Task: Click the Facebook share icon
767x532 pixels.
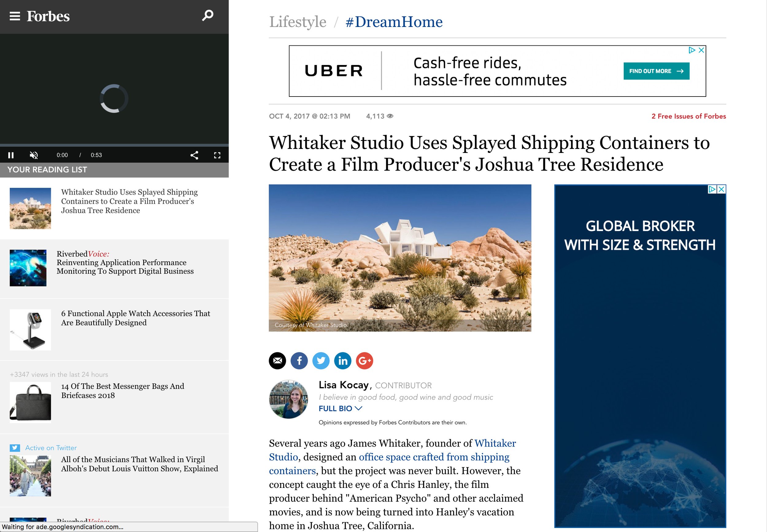Action: coord(299,360)
